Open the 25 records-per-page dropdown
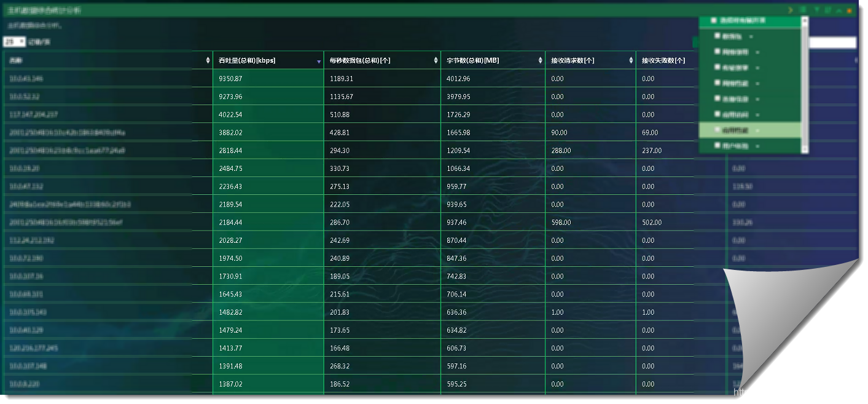This screenshot has width=868, height=404. pos(14,42)
